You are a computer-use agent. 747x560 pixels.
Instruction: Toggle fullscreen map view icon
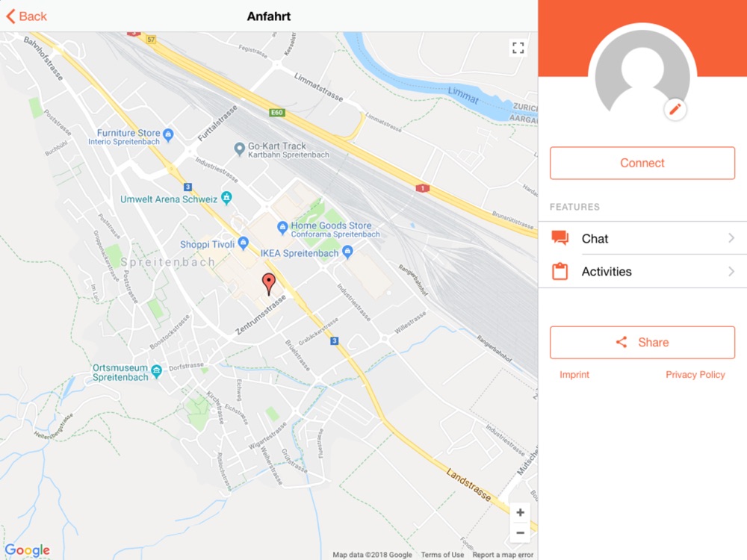click(x=518, y=48)
